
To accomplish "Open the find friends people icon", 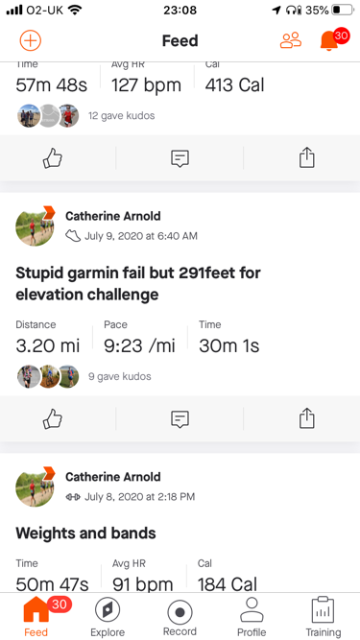I will pos(291,40).
